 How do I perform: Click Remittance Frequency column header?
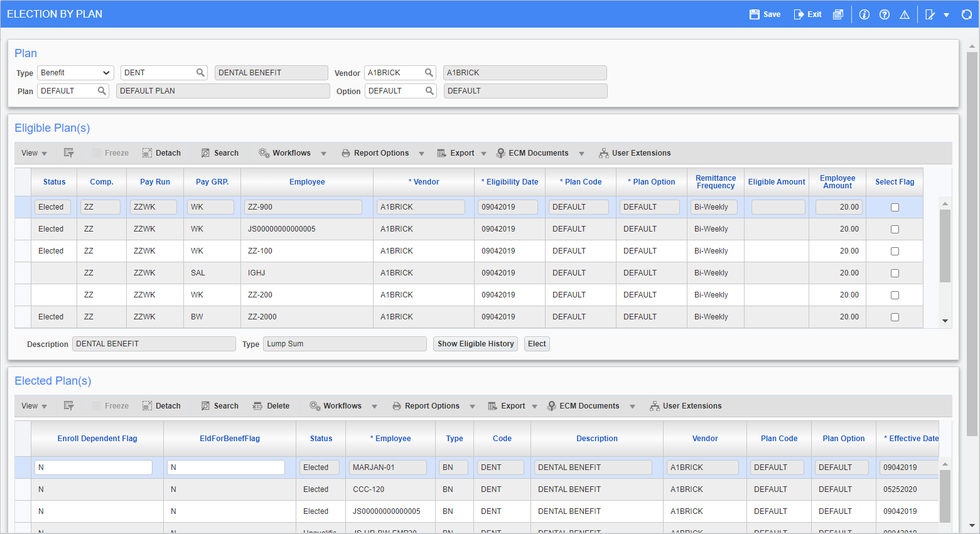point(716,182)
